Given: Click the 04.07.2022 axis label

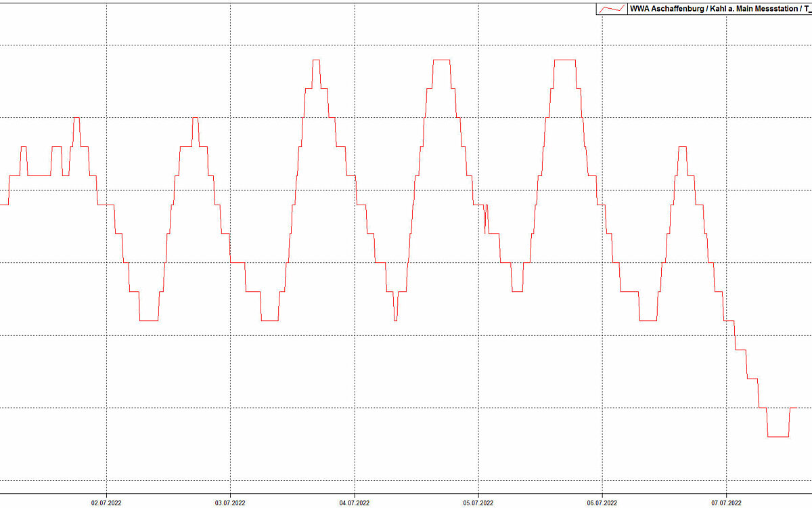Looking at the screenshot, I should pyautogui.click(x=354, y=503).
